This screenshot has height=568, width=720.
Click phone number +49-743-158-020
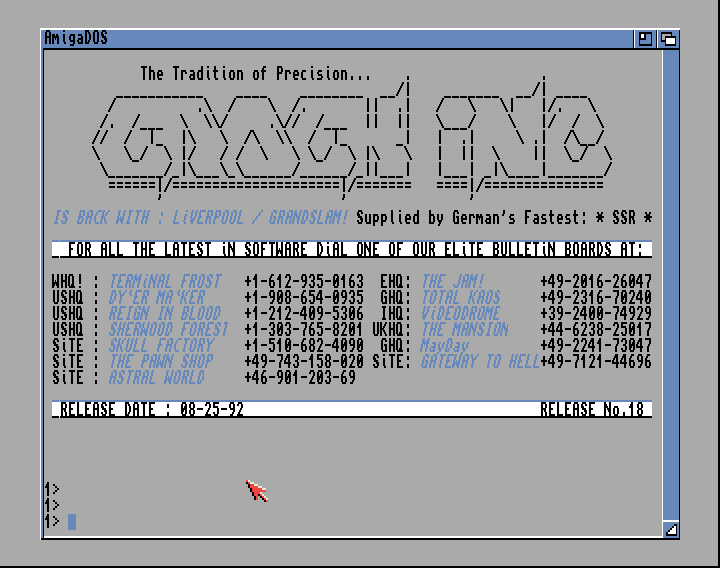(x=304, y=361)
